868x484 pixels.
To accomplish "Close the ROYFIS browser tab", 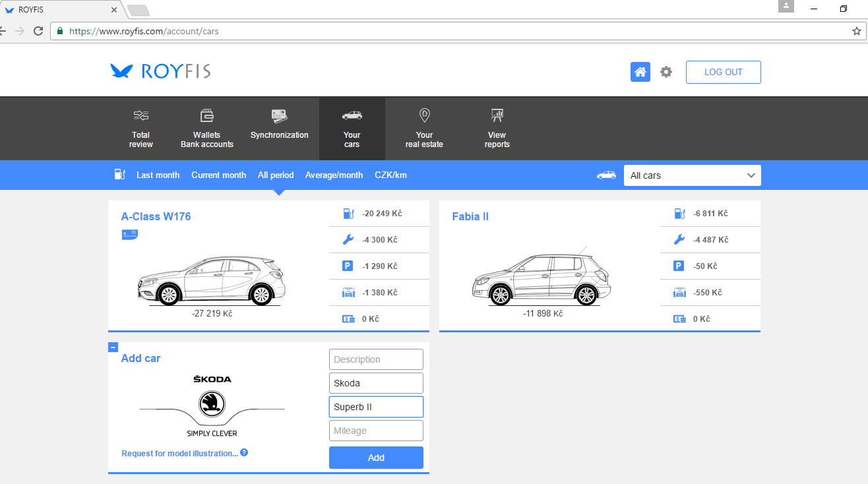I will click(x=114, y=10).
